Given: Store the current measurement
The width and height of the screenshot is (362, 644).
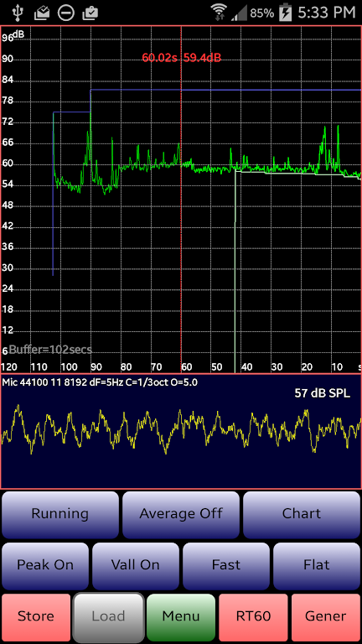Looking at the screenshot, I should pos(36,616).
